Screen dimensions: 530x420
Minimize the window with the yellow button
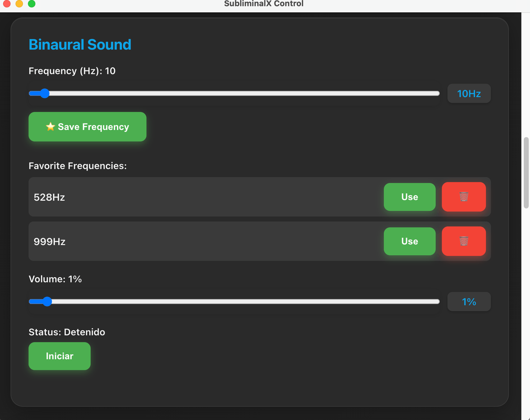click(x=19, y=4)
